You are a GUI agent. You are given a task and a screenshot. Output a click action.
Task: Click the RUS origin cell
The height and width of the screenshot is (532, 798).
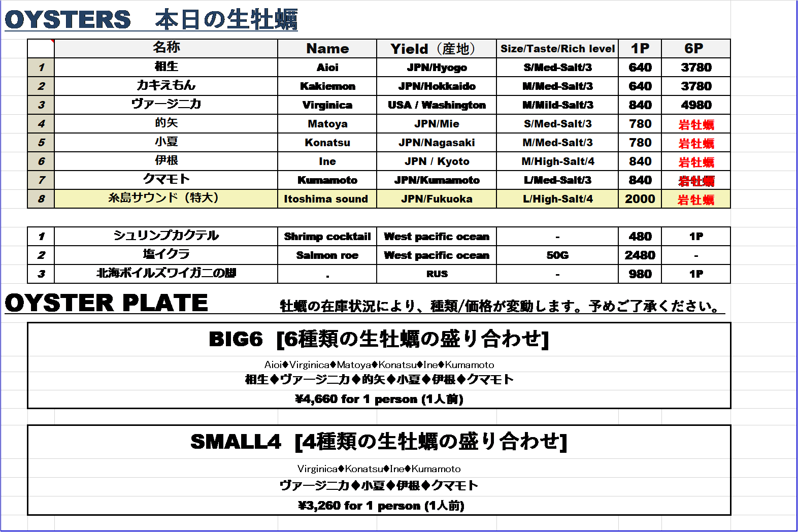click(437, 274)
